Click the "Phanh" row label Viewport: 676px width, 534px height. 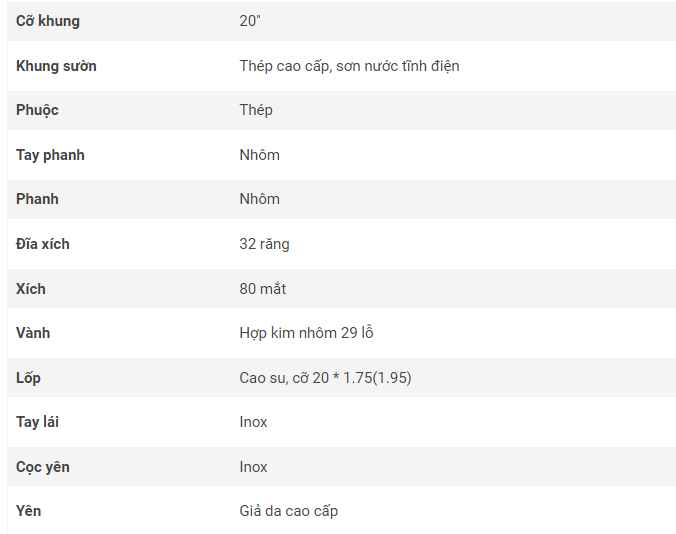tap(37, 199)
